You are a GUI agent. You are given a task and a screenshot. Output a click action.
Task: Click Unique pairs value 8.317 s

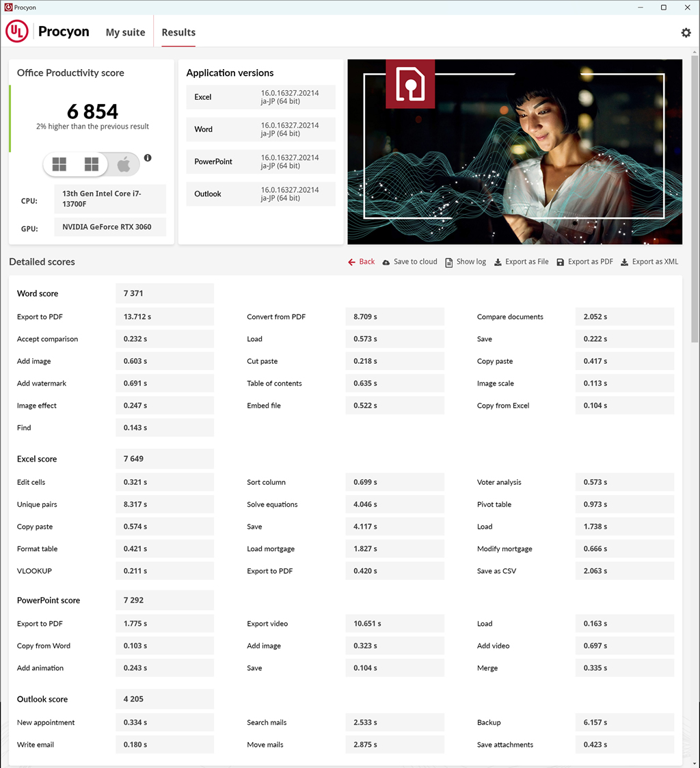[x=165, y=505]
